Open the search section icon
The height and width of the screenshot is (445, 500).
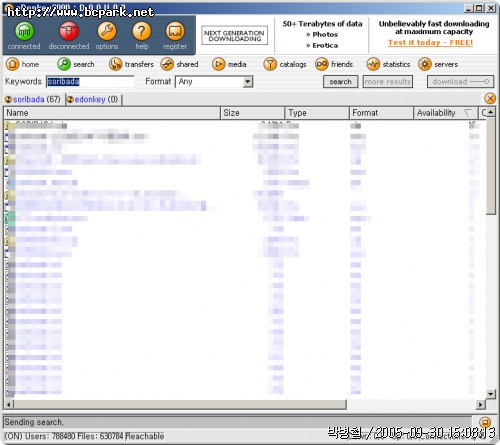pos(64,64)
